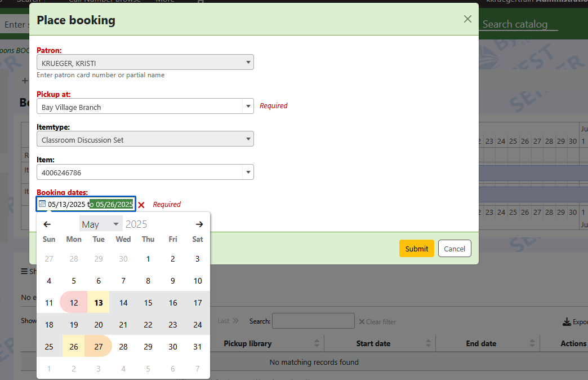Click the booking dates input field
Viewport: 588px width, 380px height.
pyautogui.click(x=90, y=204)
